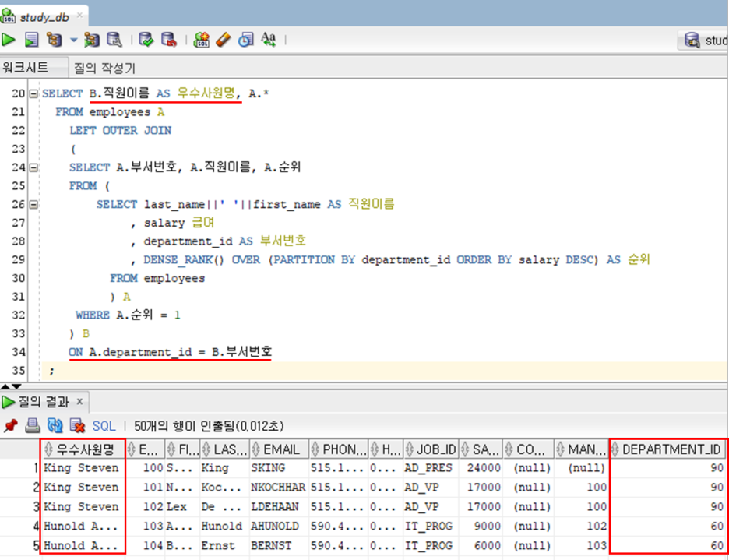The image size is (729, 560).
Task: Select the 6000 salary cell
Action: 481,545
